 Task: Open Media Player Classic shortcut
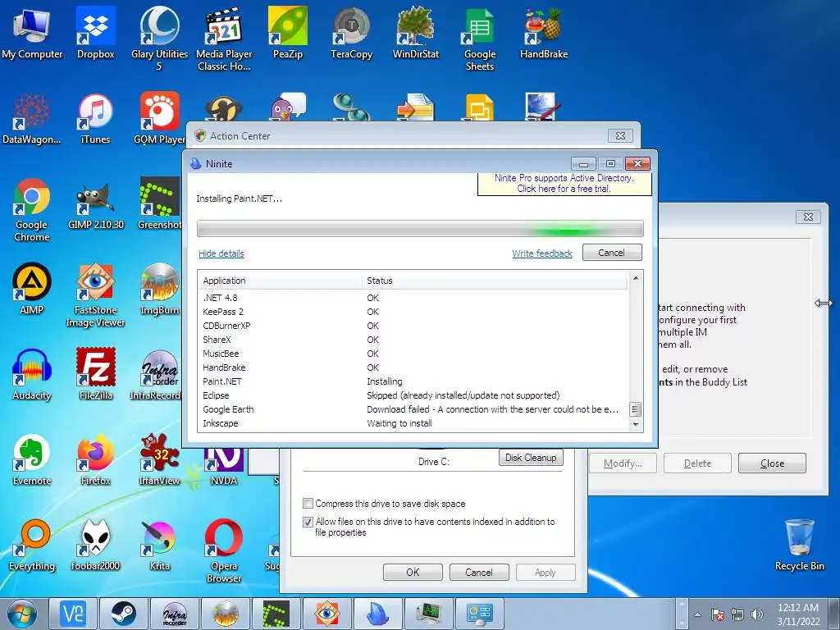click(x=224, y=39)
